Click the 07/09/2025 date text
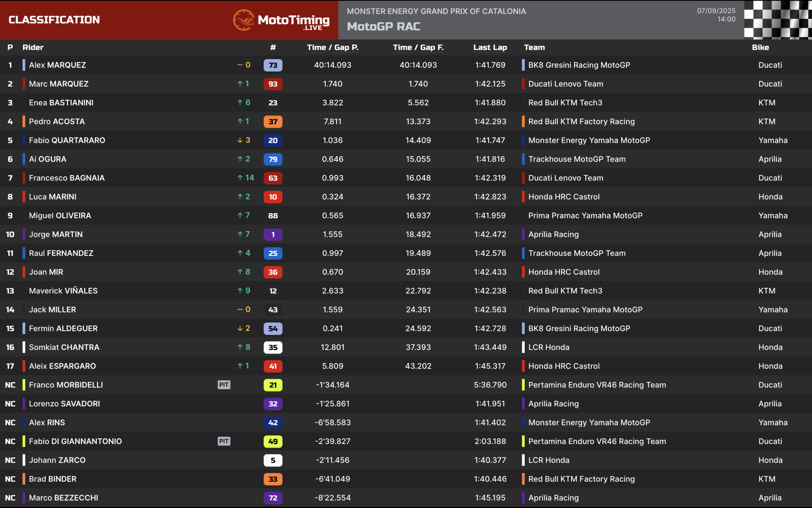The image size is (812, 508). [x=716, y=11]
